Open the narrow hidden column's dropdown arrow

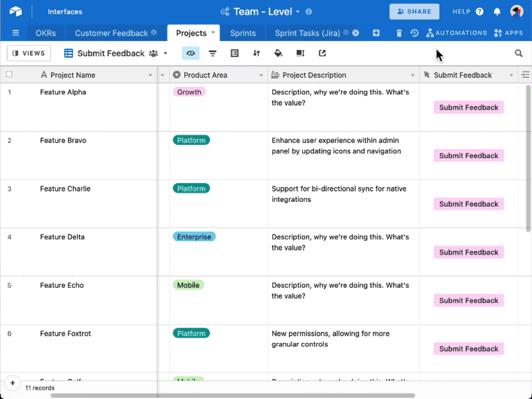(x=162, y=75)
